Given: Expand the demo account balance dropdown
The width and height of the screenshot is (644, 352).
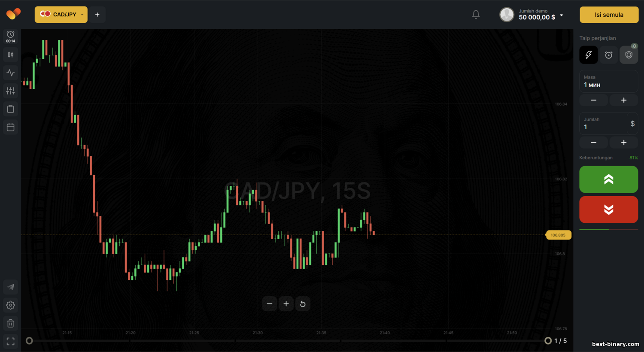Looking at the screenshot, I should tap(561, 15).
